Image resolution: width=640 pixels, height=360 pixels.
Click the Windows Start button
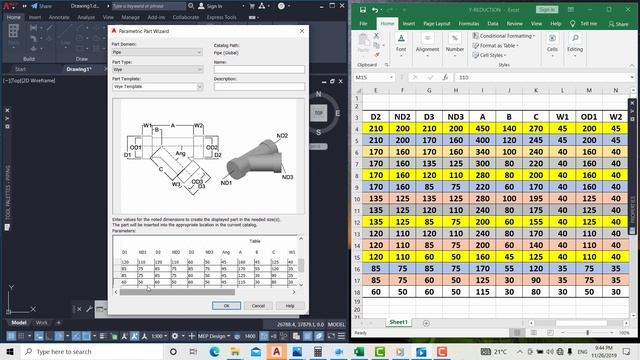[x=10, y=351]
